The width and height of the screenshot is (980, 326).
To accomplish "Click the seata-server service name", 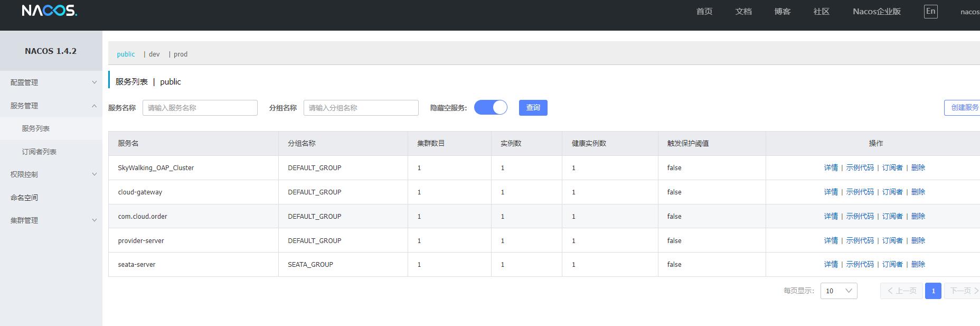I will pos(137,265).
